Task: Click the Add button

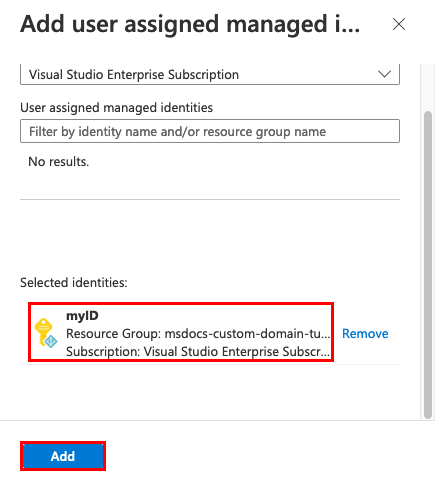Action: pyautogui.click(x=63, y=456)
